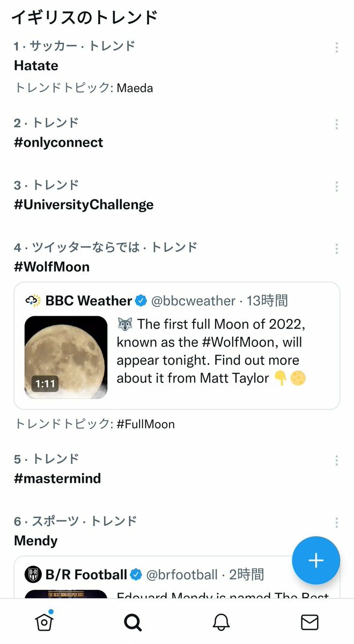
Task: Tap the Search magnifier icon
Action: pos(132,622)
